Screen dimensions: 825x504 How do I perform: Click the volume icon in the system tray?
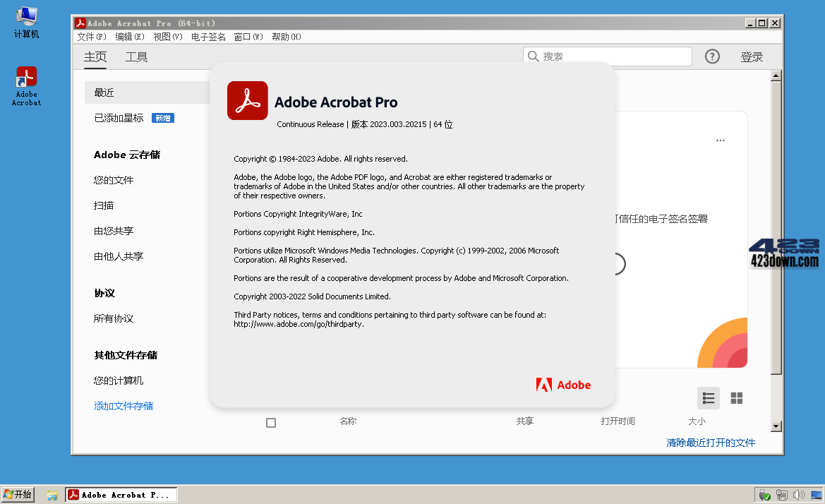click(799, 495)
